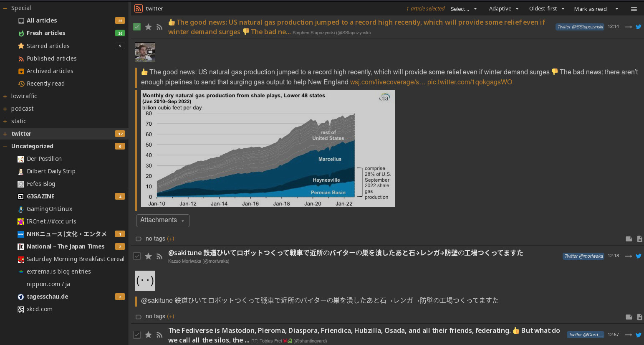Viewport: 644px width, 345px height.
Task: Open the @sakitune article headline
Action: pyautogui.click(x=346, y=253)
